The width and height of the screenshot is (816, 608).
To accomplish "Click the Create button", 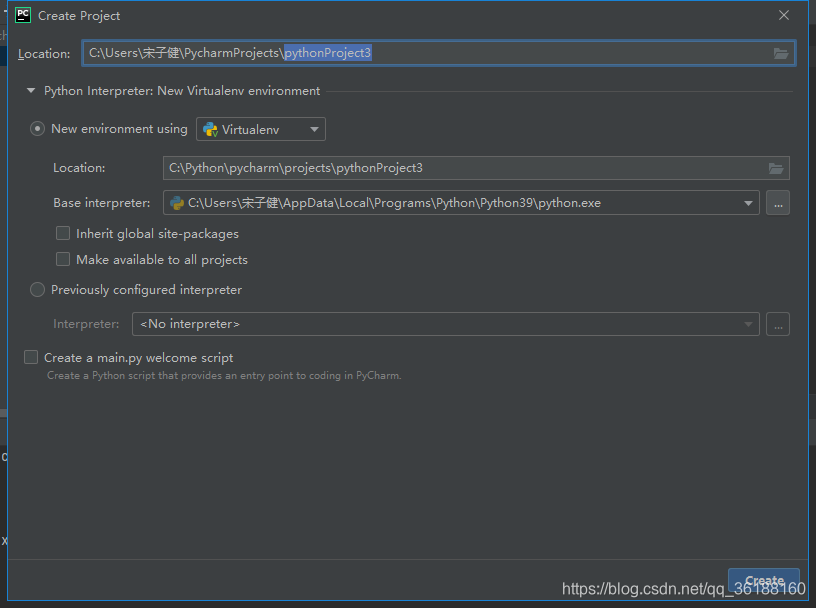I will [763, 580].
